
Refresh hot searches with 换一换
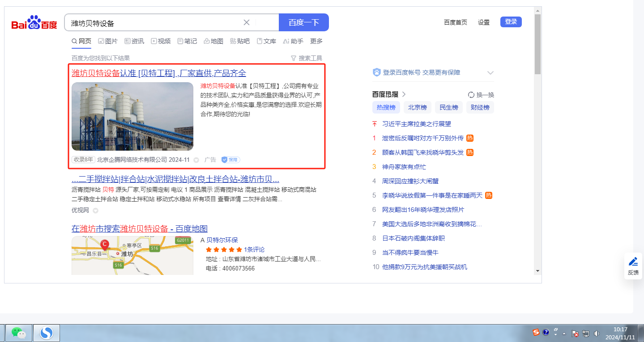(481, 95)
